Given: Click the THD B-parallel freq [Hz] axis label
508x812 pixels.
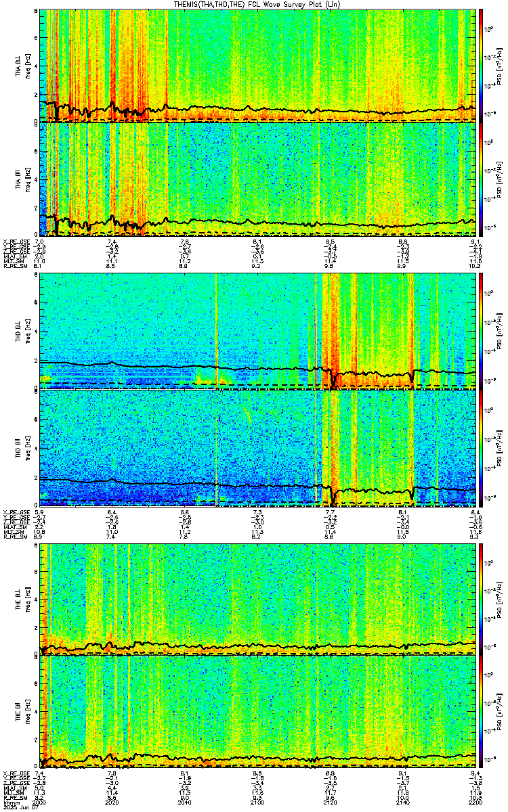Looking at the screenshot, I should tap(28, 447).
